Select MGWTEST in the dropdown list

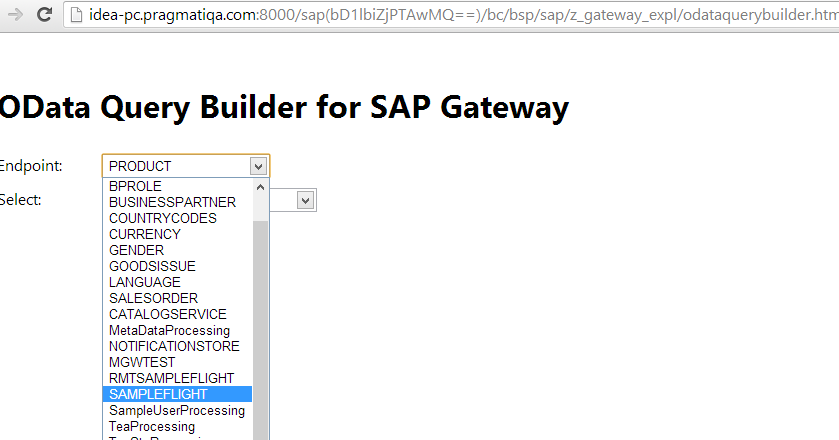[x=177, y=362]
